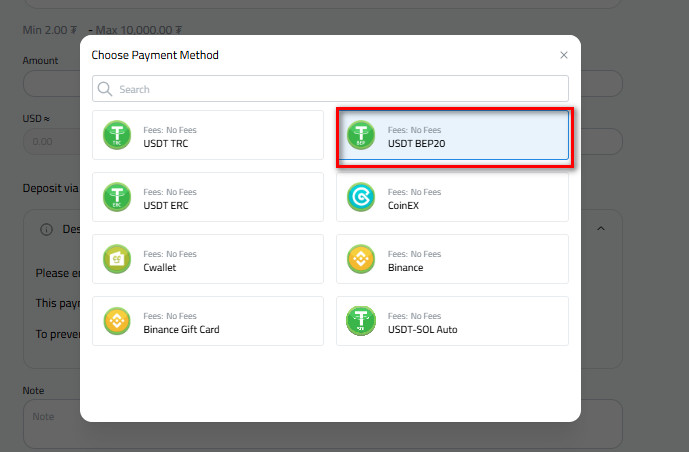The width and height of the screenshot is (689, 452).
Task: Select USDT-SOL Auto payment option
Action: [453, 321]
